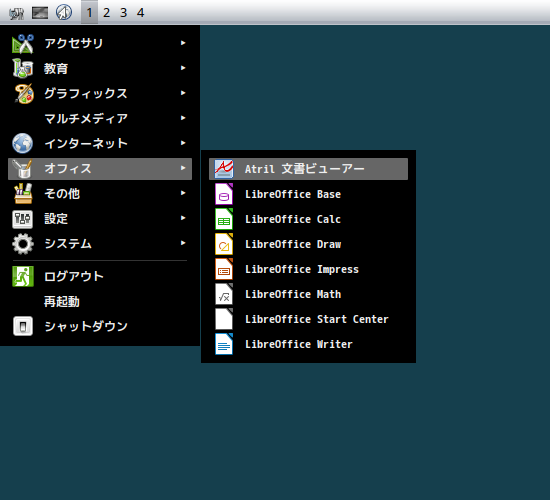Click the paint palette icon beside グラフィックス
This screenshot has height=500, width=550.
click(x=24, y=94)
